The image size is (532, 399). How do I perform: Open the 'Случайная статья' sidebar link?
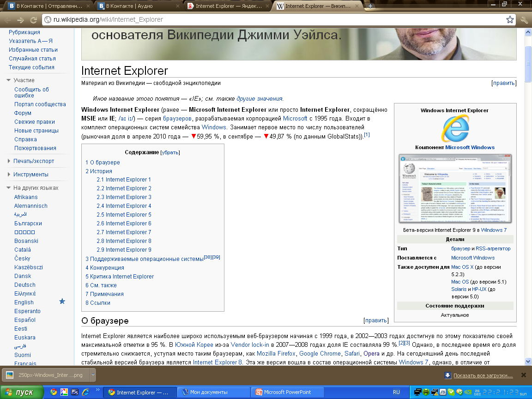(32, 58)
